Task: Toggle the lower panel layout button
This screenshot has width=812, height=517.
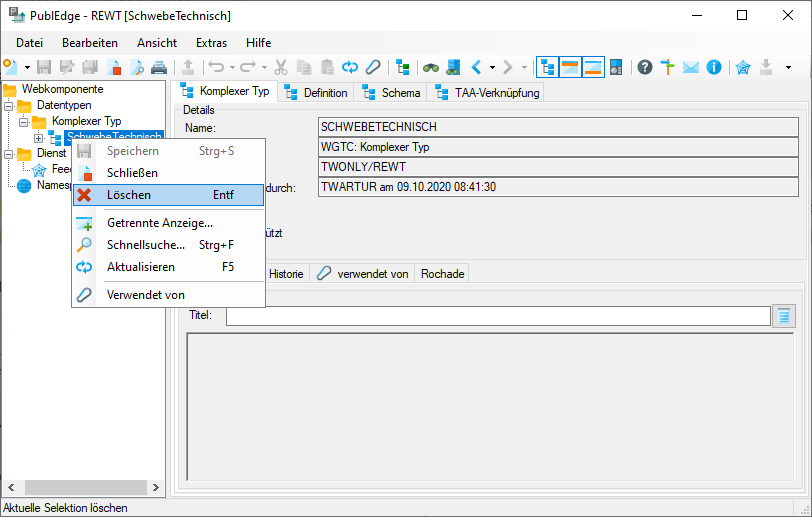Action: [x=593, y=67]
